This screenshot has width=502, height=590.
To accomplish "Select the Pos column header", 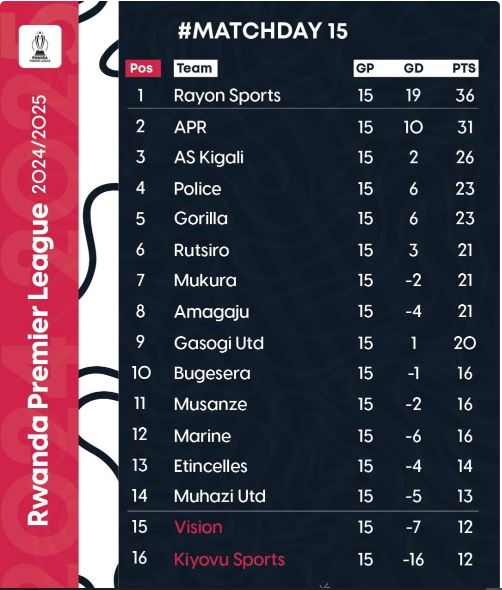I will pos(143,68).
